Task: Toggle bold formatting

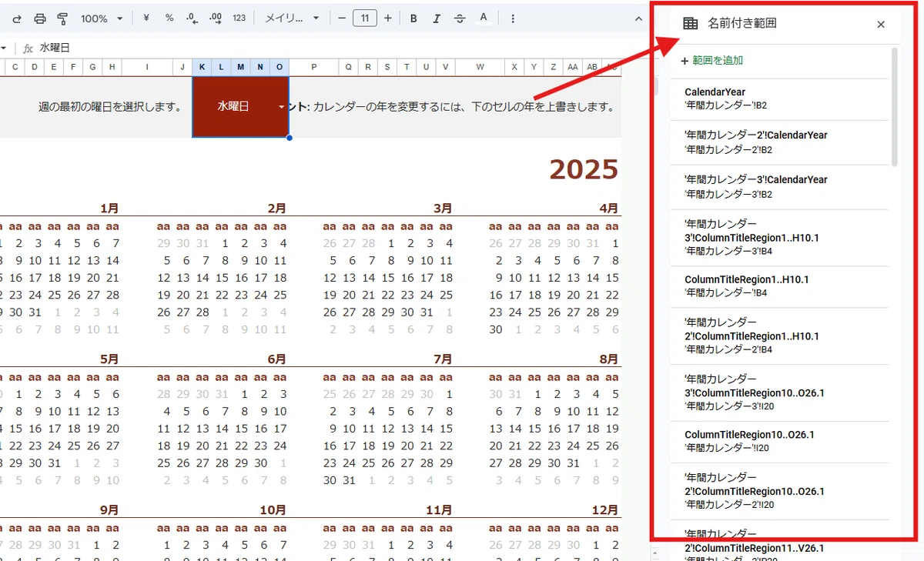Action: pos(413,18)
